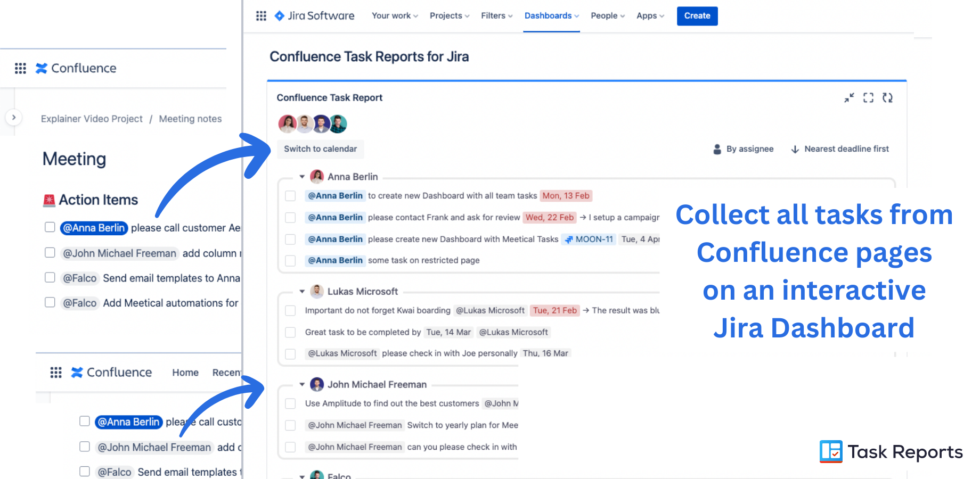
Task: Collapse the Anna Berlin task group
Action: tap(302, 177)
